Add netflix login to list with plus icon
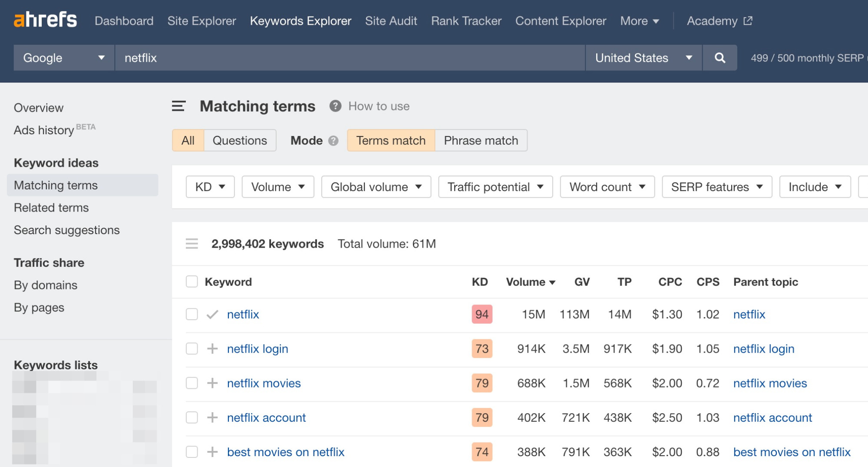This screenshot has height=467, width=868. [212, 348]
